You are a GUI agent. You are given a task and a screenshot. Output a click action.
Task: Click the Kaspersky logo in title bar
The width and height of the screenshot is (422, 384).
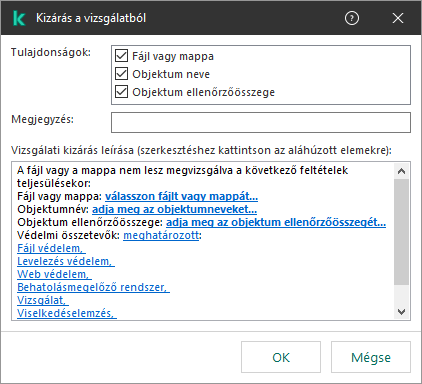[x=19, y=18]
